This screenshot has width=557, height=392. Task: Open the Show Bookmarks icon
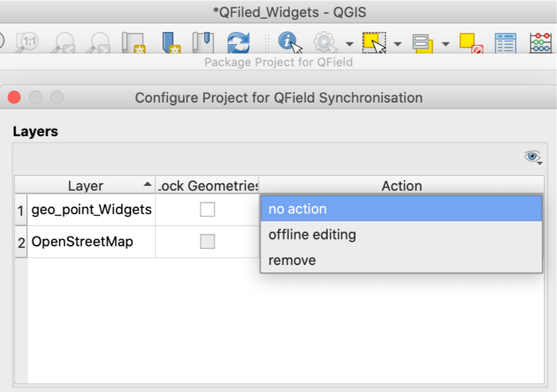click(x=203, y=42)
